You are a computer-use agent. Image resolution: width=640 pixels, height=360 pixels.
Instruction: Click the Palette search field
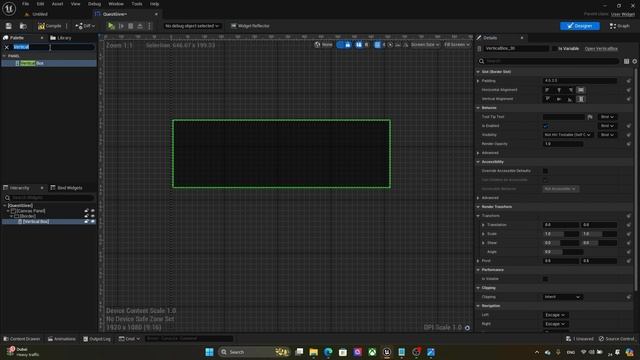pos(53,47)
